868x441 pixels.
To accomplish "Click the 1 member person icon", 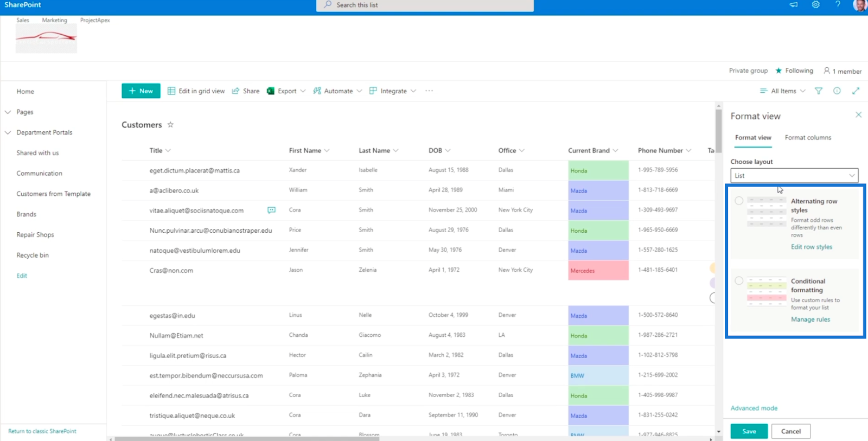I will tap(827, 71).
